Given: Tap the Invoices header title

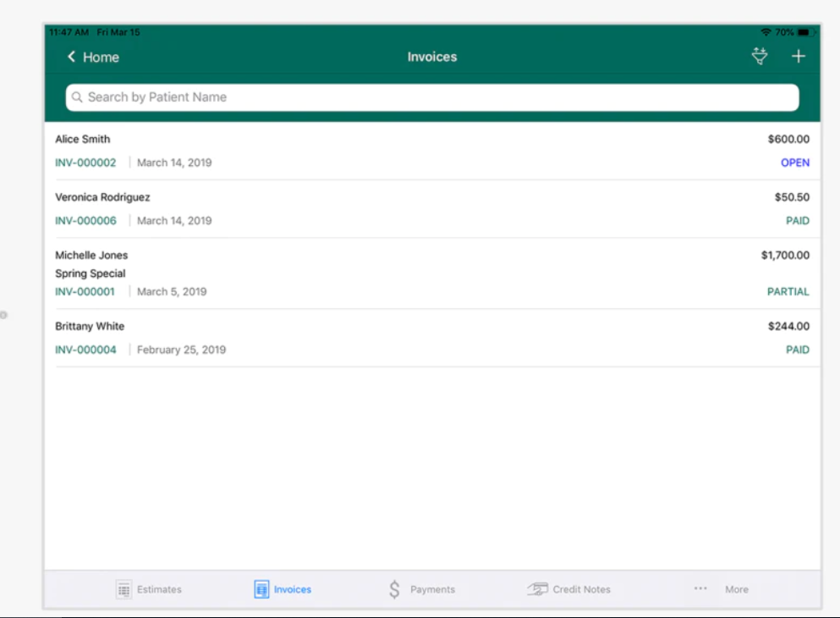Looking at the screenshot, I should pyautogui.click(x=432, y=57).
